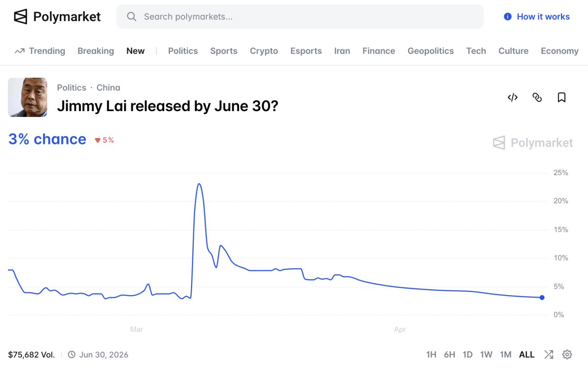Screen dimensions: 588x371
Task: Click the China breadcrumb link
Action: point(108,88)
